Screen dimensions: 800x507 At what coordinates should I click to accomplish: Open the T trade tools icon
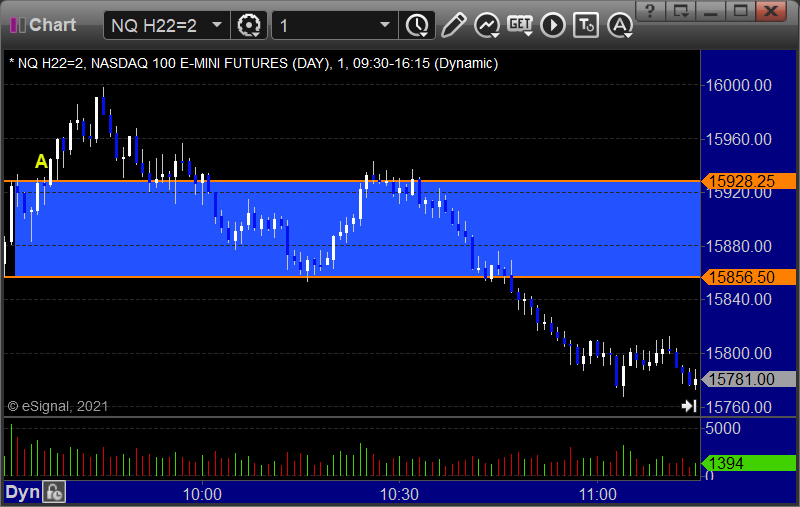tap(586, 25)
